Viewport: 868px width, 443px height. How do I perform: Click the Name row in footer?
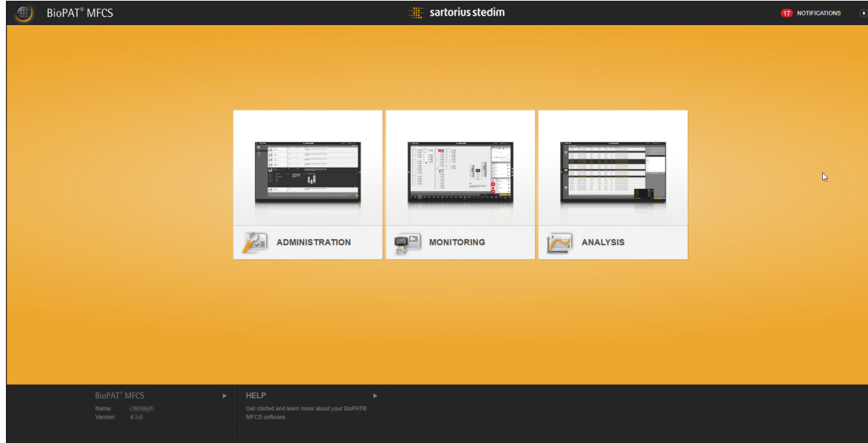tap(125, 409)
